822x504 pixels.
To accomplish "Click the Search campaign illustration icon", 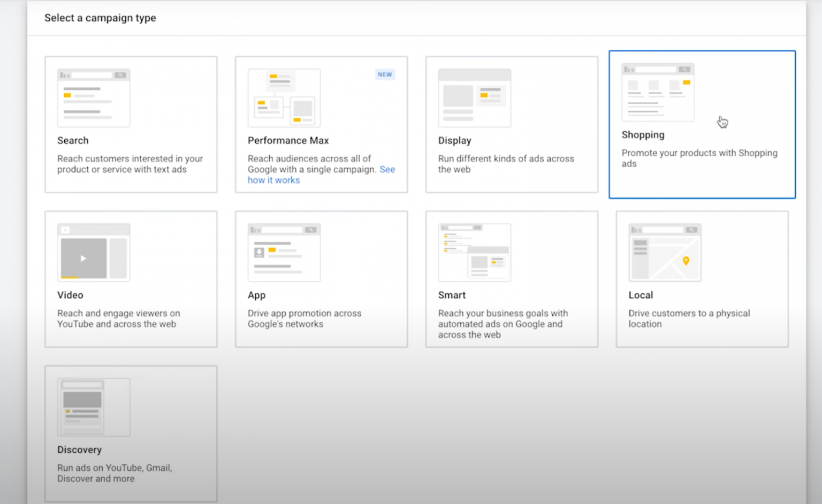I will click(94, 98).
